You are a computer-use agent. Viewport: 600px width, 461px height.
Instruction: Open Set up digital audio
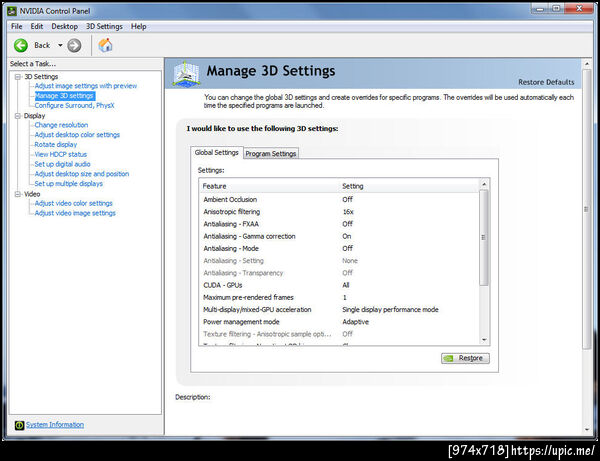click(62, 164)
